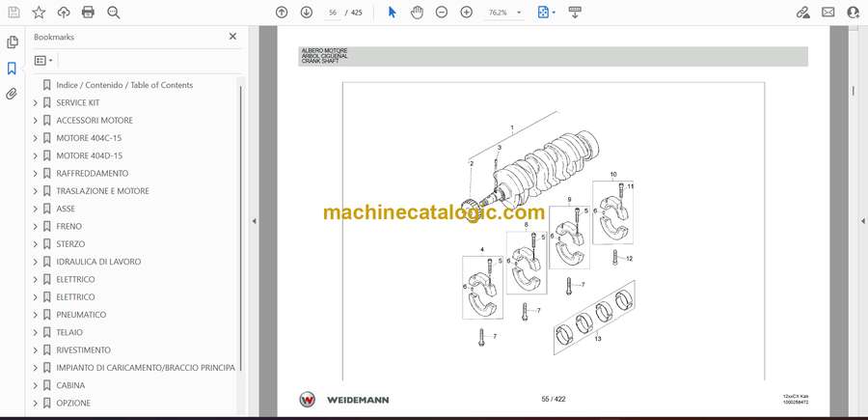This screenshot has width=868, height=420.
Task: Click the document vertical scrollbar thumb
Action: pos(854,92)
